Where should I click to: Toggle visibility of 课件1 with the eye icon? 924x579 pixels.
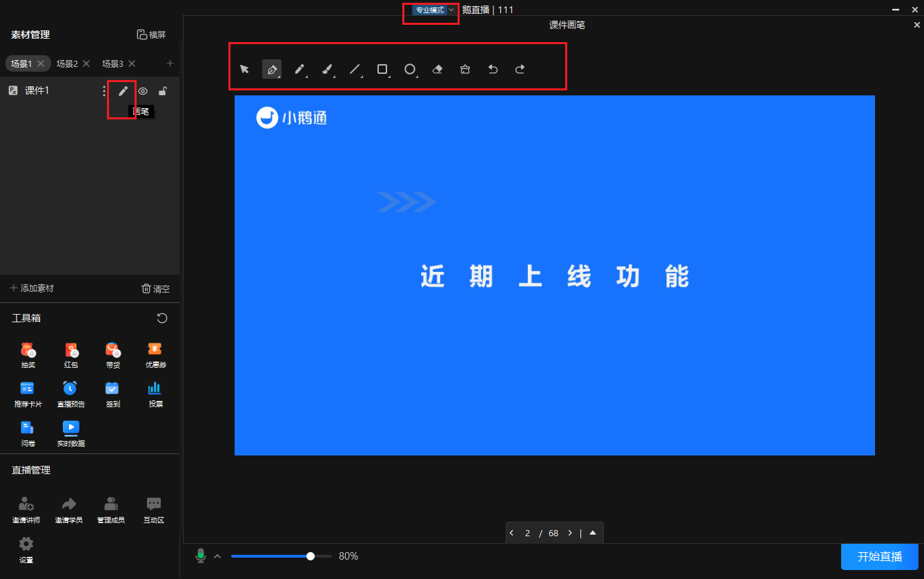click(x=143, y=90)
